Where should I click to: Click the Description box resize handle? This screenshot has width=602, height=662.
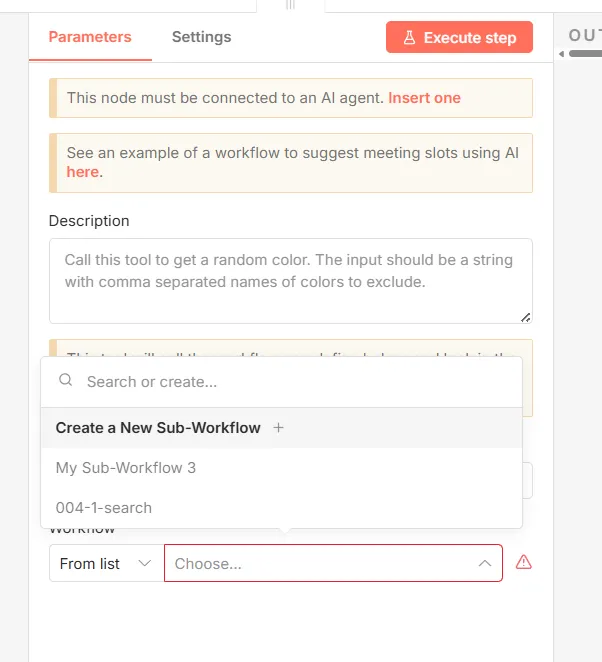click(x=526, y=317)
